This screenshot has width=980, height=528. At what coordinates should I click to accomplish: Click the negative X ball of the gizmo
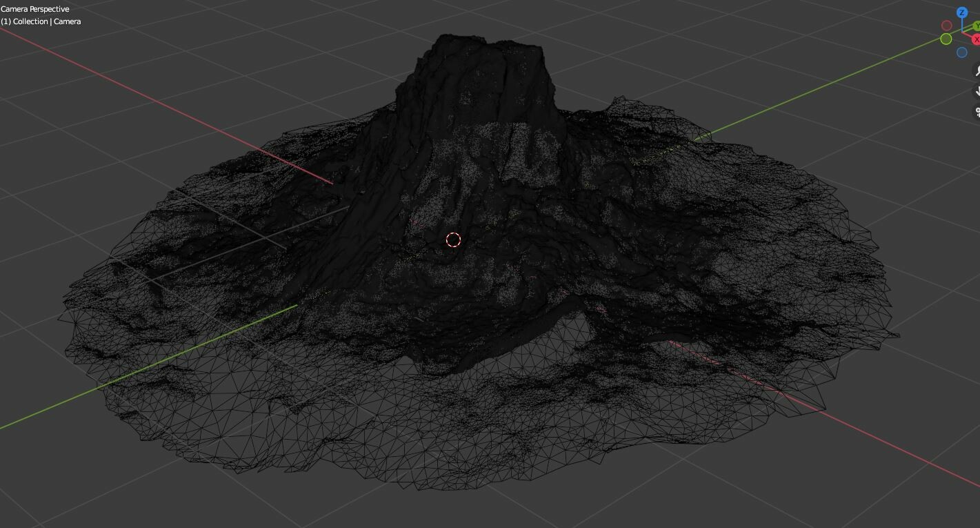947,26
